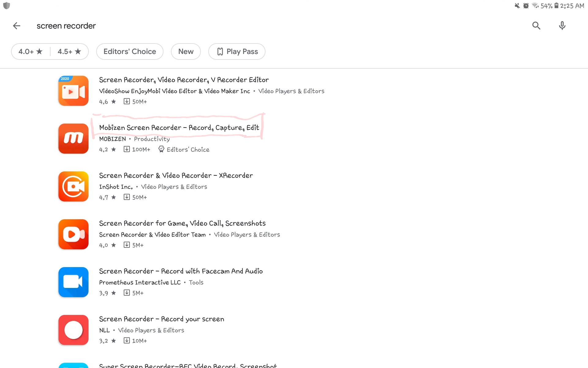Open Super Screen Recorder listing at bottom
The width and height of the screenshot is (588, 368).
pyautogui.click(x=188, y=365)
